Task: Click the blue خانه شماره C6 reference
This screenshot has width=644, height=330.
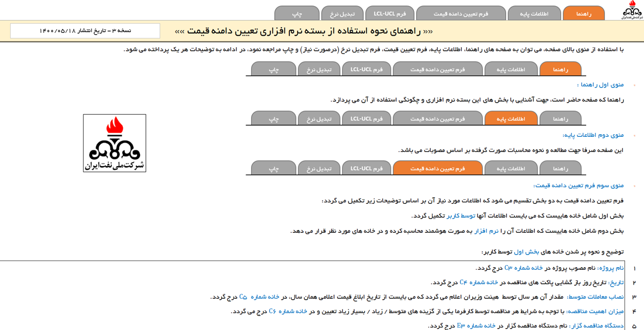Action: point(288,311)
